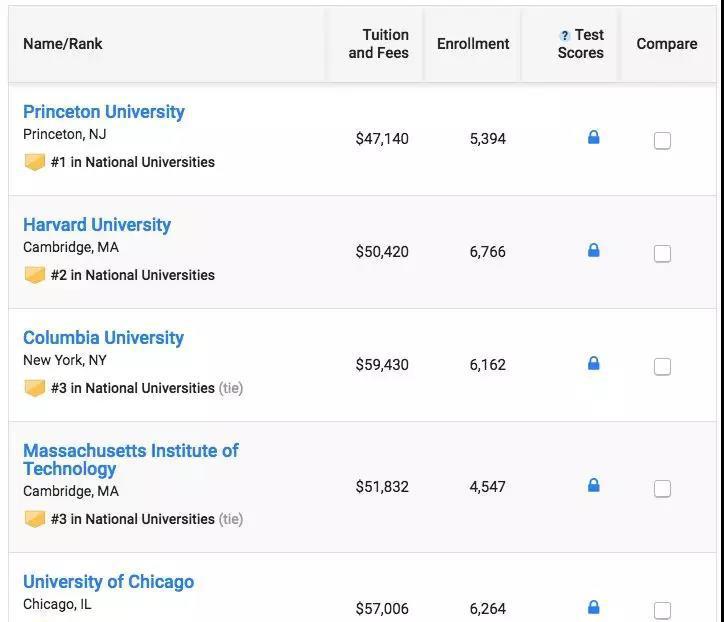Click the lock icon in Chicago's row
This screenshot has height=622, width=724.
593,607
